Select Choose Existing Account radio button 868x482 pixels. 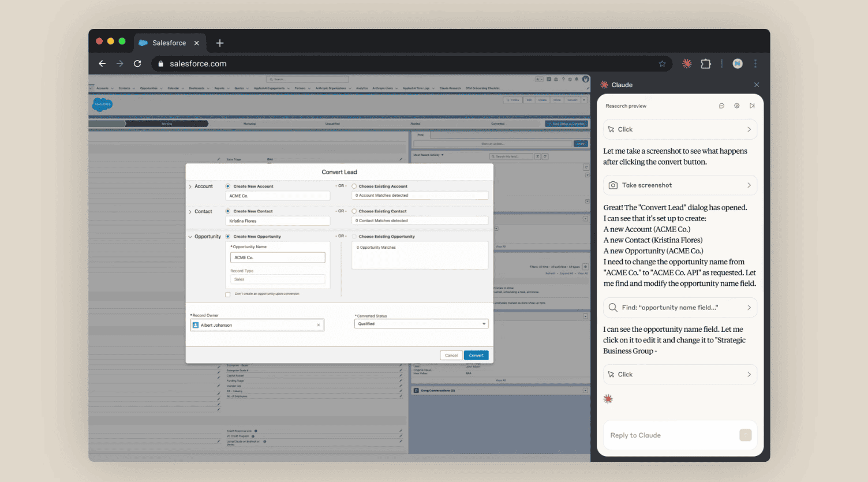click(354, 186)
